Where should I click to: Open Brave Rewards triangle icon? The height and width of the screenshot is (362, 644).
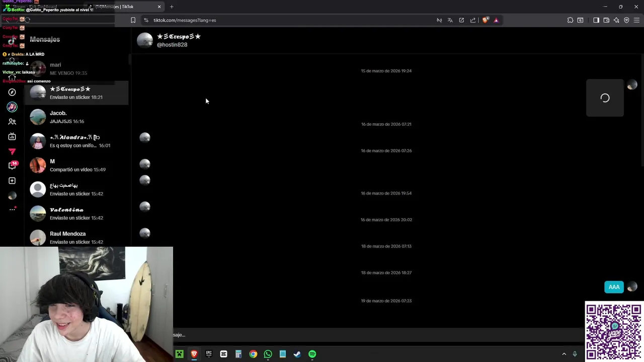click(x=496, y=20)
